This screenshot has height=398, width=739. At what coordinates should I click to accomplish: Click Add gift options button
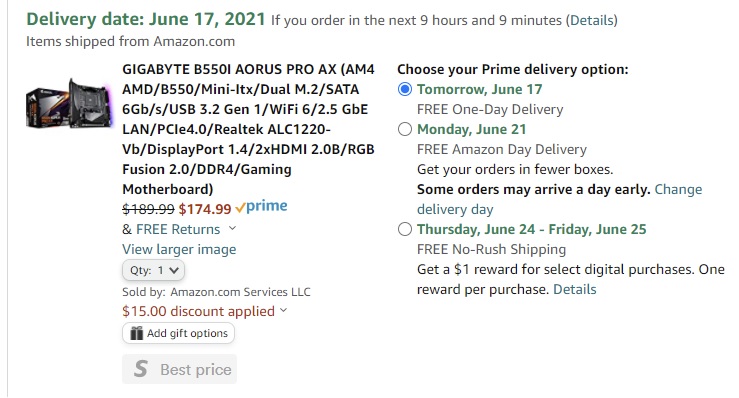click(x=179, y=333)
